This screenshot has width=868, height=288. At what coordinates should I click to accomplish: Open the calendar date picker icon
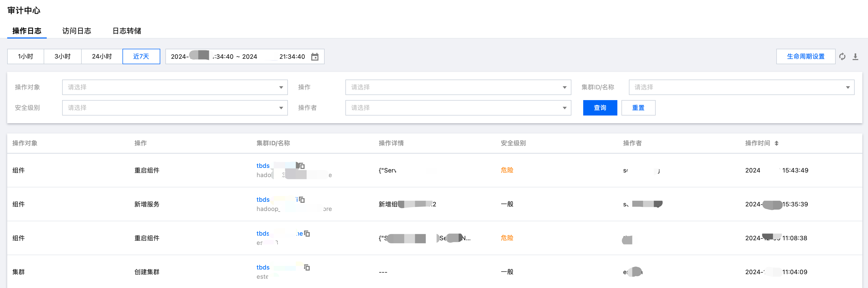pos(315,56)
